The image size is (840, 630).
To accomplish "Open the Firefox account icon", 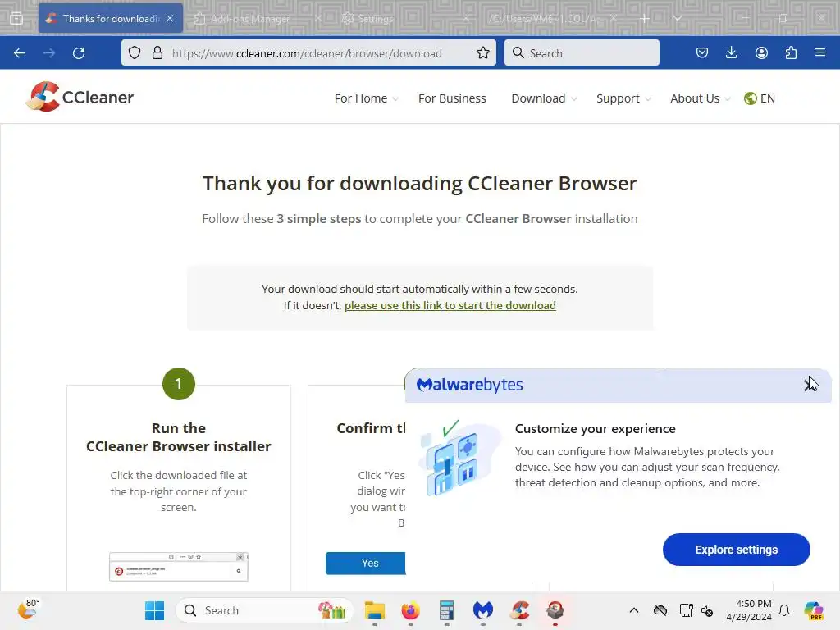I will [x=761, y=52].
